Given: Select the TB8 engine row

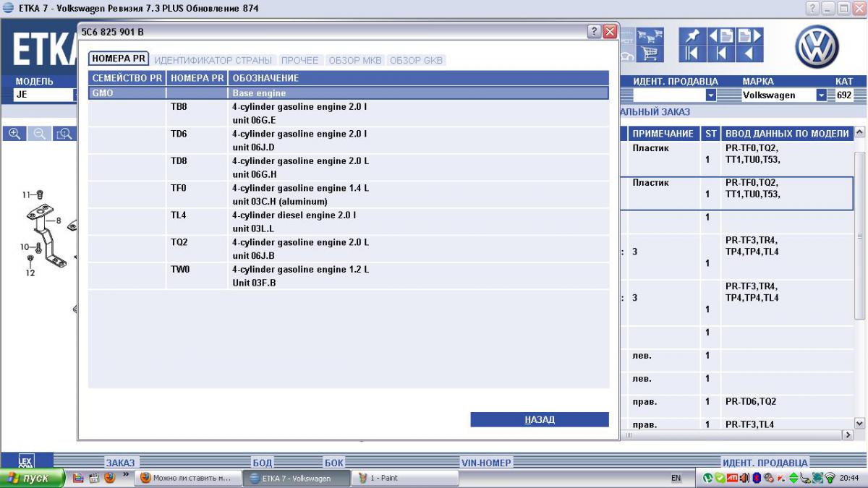Looking at the screenshot, I should click(349, 113).
